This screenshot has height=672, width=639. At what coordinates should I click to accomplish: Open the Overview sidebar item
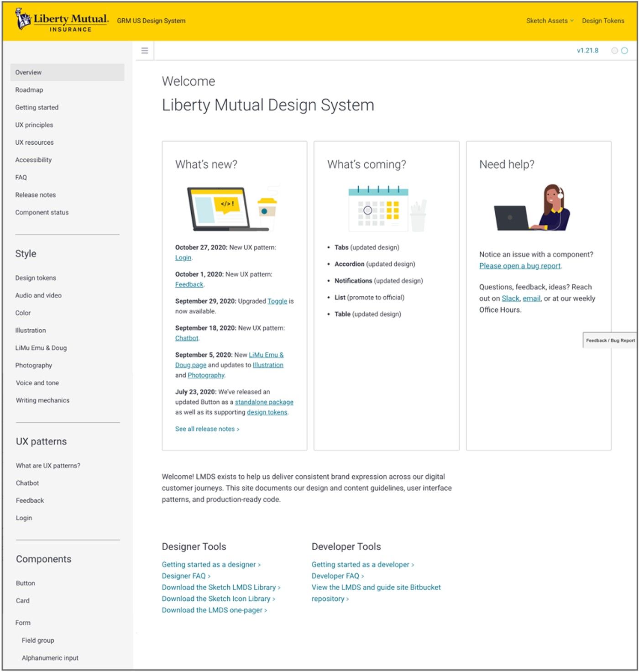67,72
